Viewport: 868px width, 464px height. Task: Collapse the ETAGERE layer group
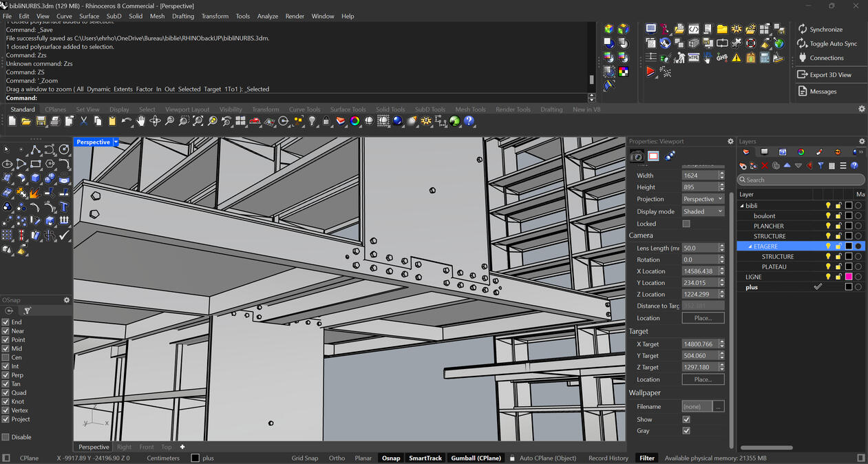(750, 246)
